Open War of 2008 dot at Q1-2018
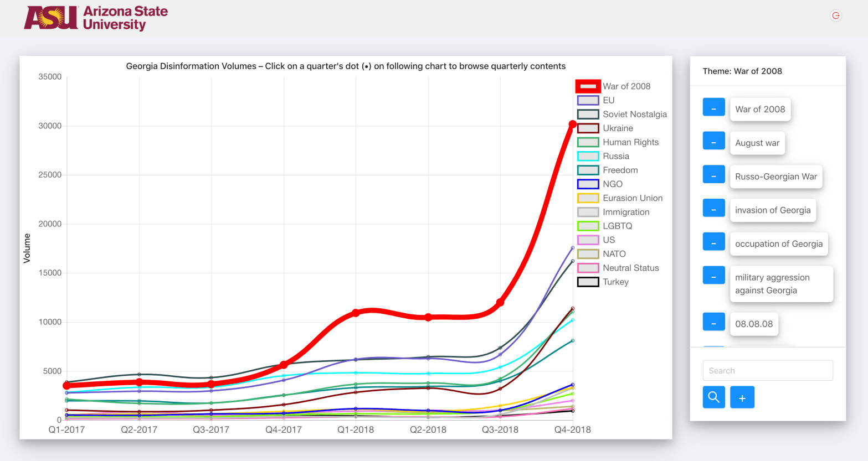The width and height of the screenshot is (868, 461). pyautogui.click(x=356, y=313)
